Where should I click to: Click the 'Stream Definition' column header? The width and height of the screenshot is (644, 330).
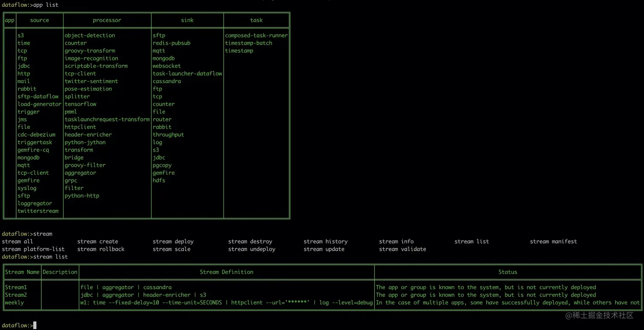(227, 272)
